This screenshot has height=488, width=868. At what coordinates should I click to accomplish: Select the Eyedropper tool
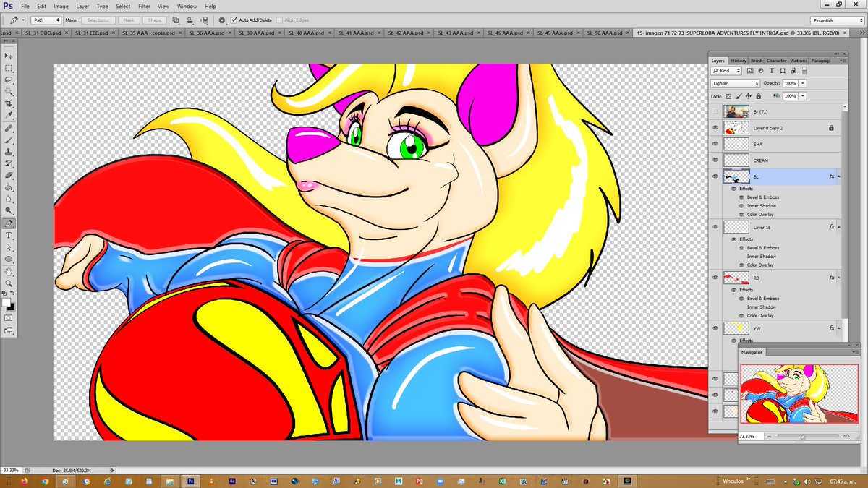pyautogui.click(x=9, y=116)
